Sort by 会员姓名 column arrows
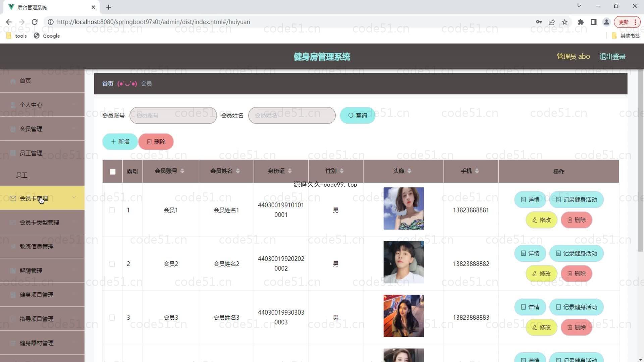 [238, 171]
